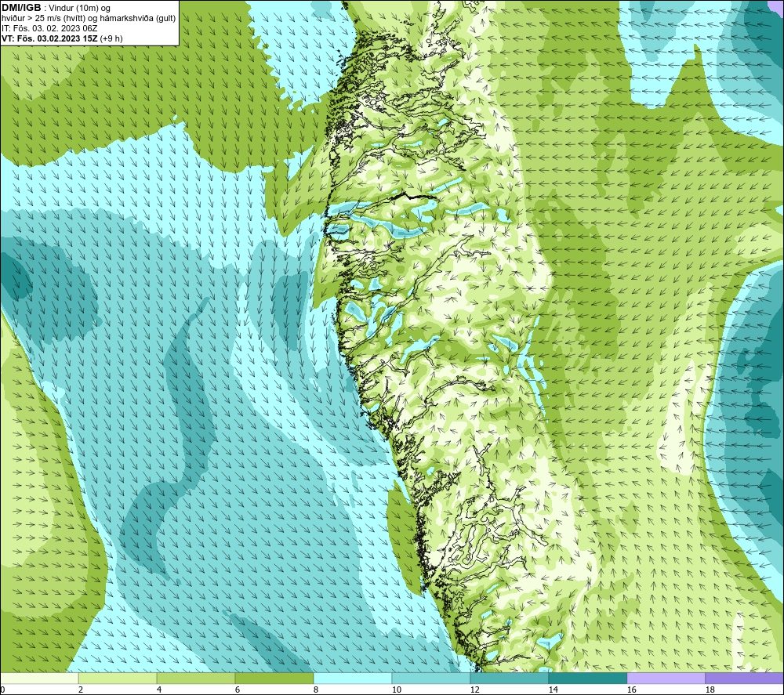
Task: Click the scale label '18'
Action: pyautogui.click(x=710, y=690)
